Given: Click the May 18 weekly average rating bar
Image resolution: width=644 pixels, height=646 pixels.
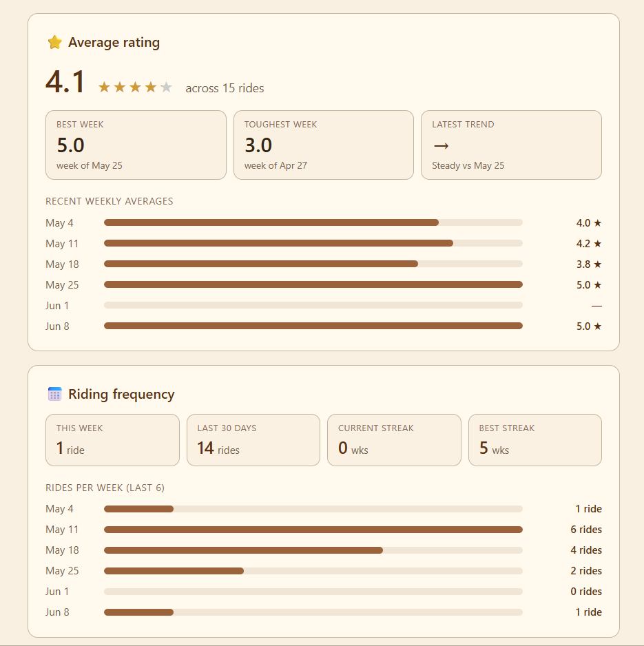Looking at the screenshot, I should (x=313, y=264).
